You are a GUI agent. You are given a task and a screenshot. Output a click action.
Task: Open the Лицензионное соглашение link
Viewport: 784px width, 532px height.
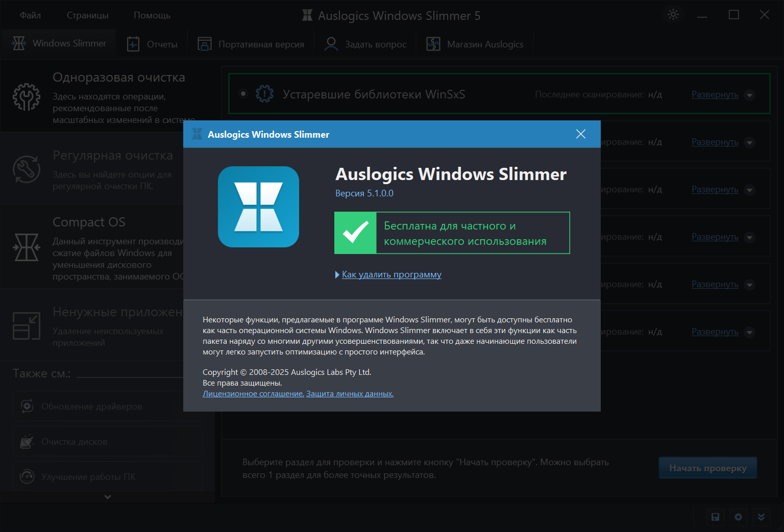tap(253, 394)
